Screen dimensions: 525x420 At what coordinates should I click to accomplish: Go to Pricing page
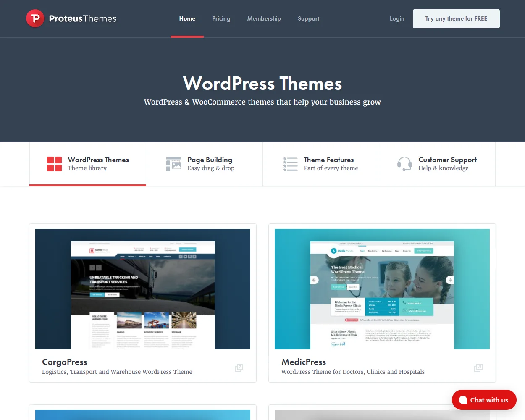[221, 18]
